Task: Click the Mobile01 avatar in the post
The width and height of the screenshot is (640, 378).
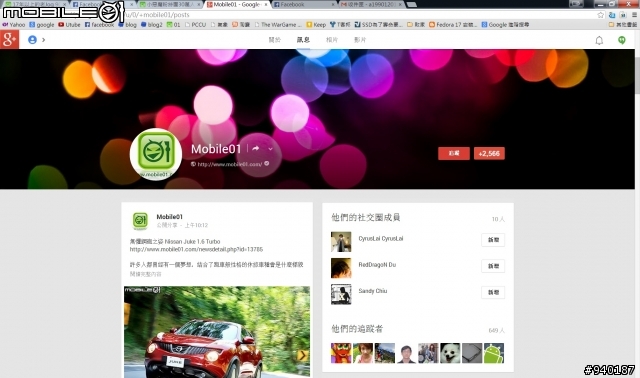Action: 140,220
